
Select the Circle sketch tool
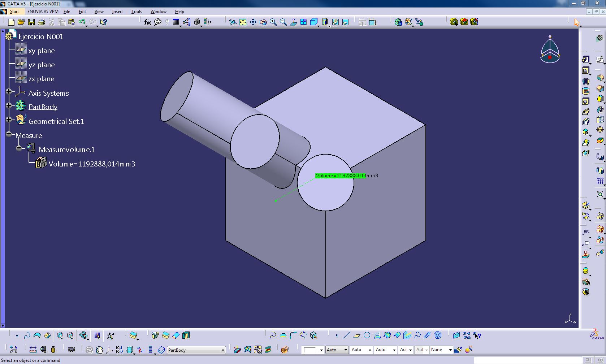(367, 335)
